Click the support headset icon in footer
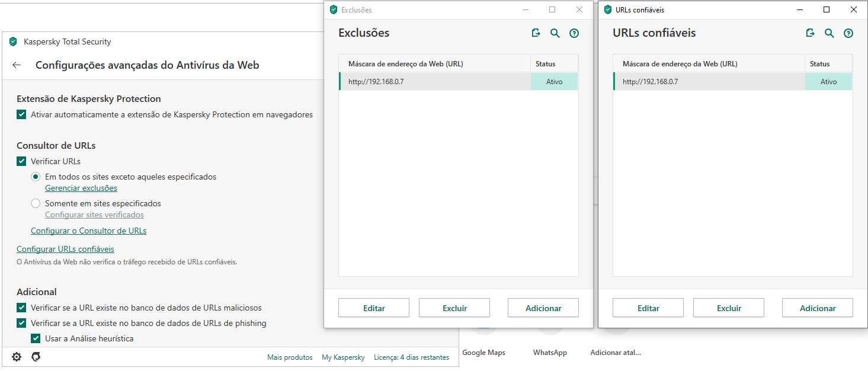 tap(36, 357)
